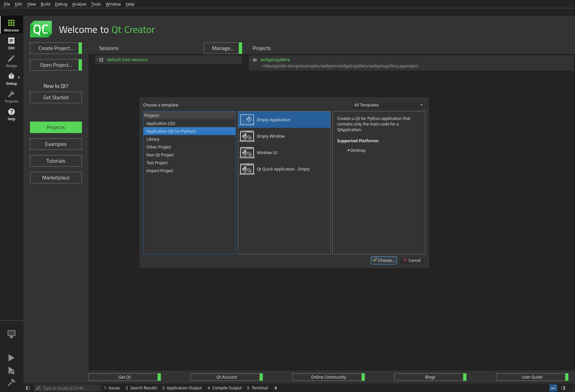
Task: Open the All Templates dropdown
Action: (388, 105)
